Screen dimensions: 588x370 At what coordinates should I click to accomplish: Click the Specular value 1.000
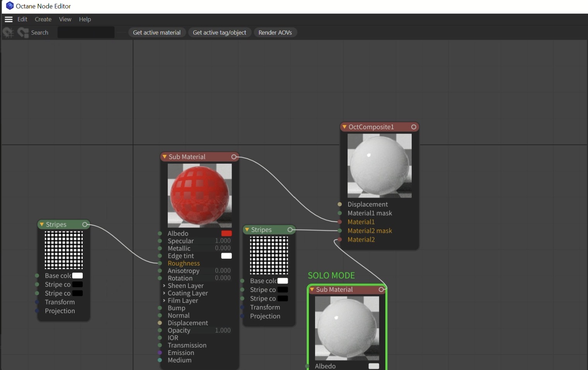coord(223,241)
